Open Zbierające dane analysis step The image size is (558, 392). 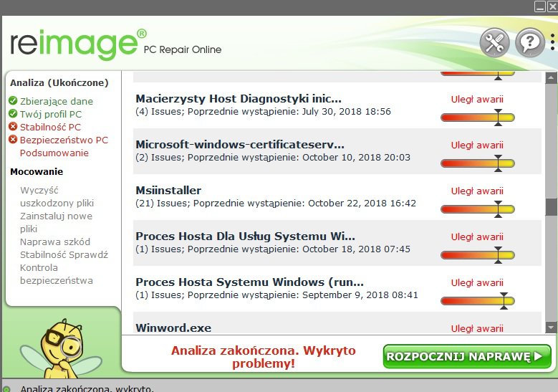(x=56, y=101)
